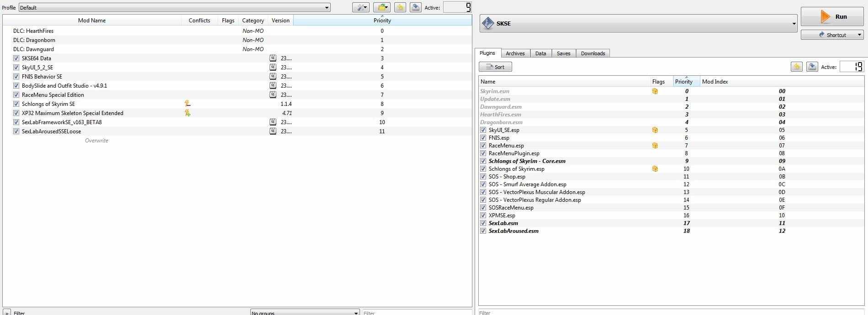Screen dimensions: 868x315
Task: Click the plugin list Active counter display
Action: click(x=852, y=67)
